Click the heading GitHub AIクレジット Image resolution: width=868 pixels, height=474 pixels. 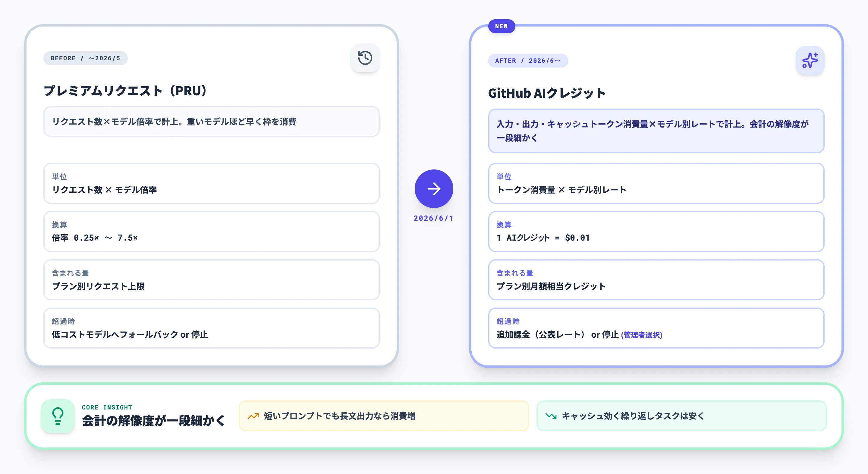[546, 93]
